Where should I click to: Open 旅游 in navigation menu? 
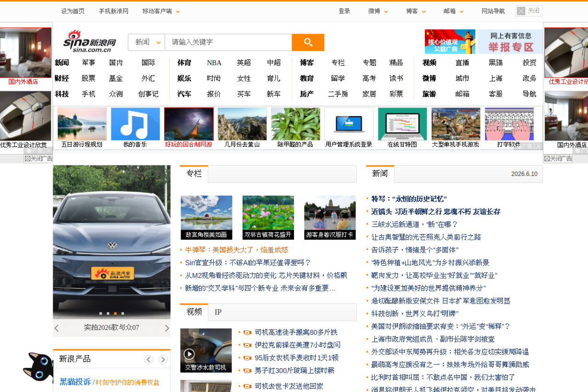click(429, 94)
